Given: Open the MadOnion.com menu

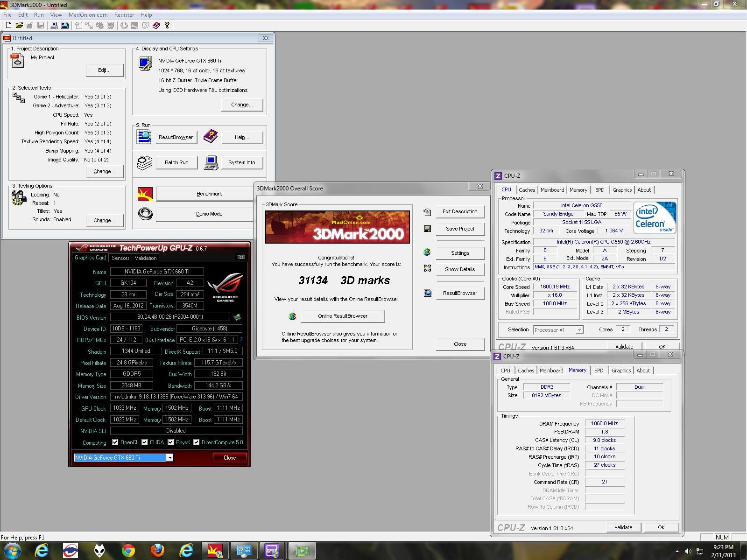Looking at the screenshot, I should (88, 15).
